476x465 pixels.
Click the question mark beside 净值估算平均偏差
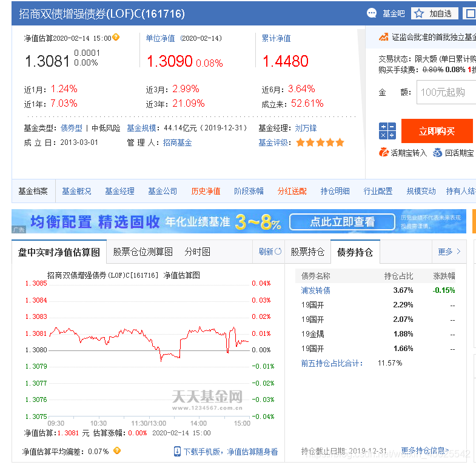click(x=117, y=450)
